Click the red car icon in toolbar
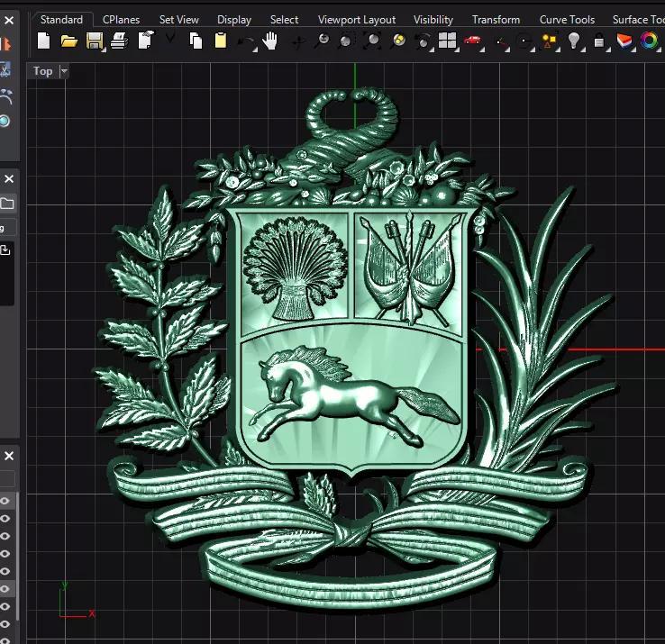This screenshot has height=644, width=665. pos(472,41)
